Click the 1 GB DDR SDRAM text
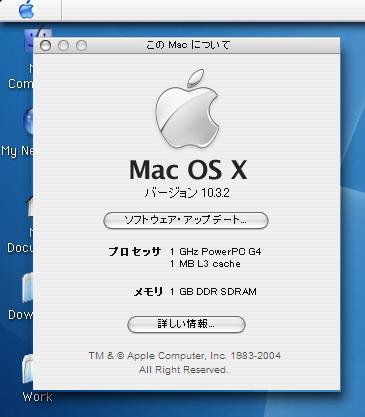Image resolution: width=365 pixels, height=417 pixels. pyautogui.click(x=213, y=292)
